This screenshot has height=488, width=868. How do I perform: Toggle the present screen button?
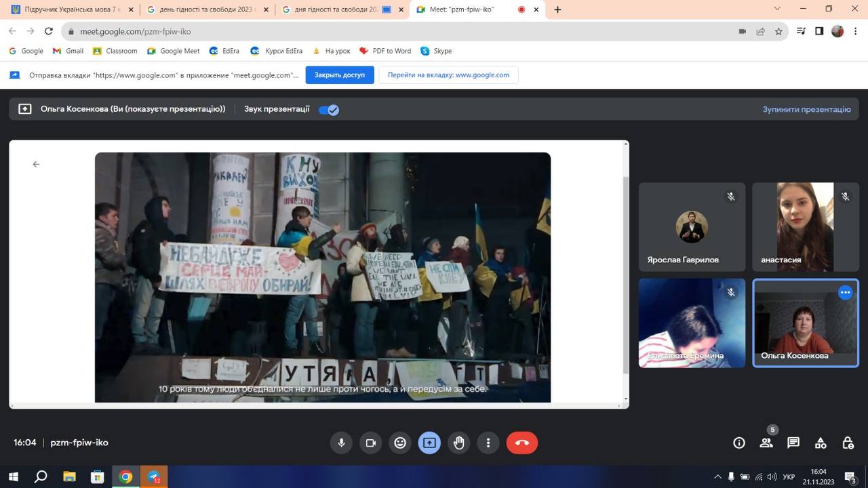[429, 443]
